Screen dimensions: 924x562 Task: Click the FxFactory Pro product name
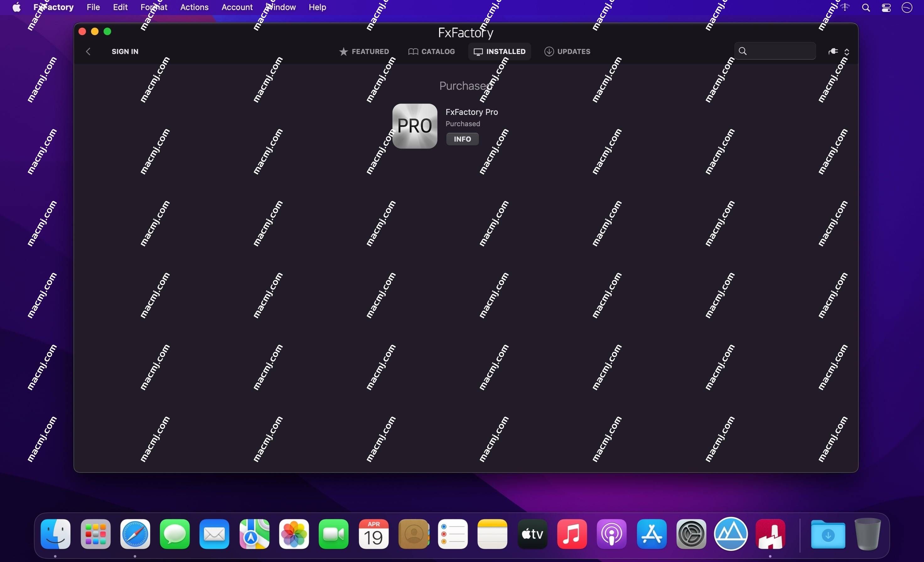472,112
